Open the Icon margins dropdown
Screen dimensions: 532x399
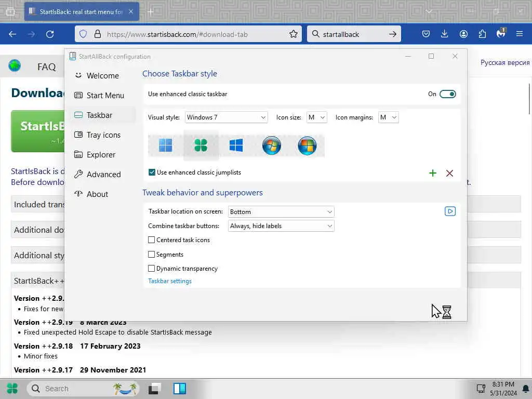388,117
